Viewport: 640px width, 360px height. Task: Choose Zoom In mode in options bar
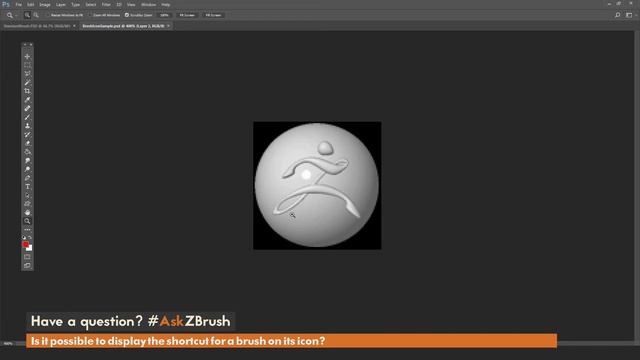point(27,15)
